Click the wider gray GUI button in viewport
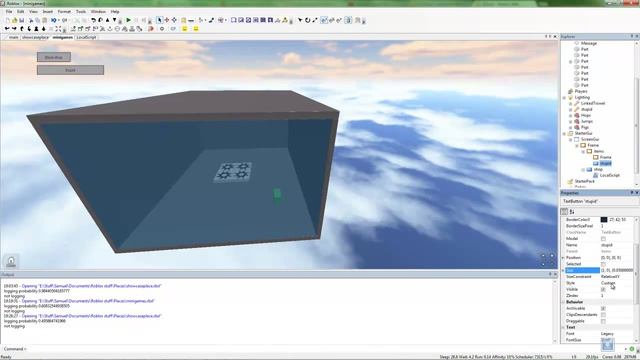The height and width of the screenshot is (360, 640). (70, 70)
